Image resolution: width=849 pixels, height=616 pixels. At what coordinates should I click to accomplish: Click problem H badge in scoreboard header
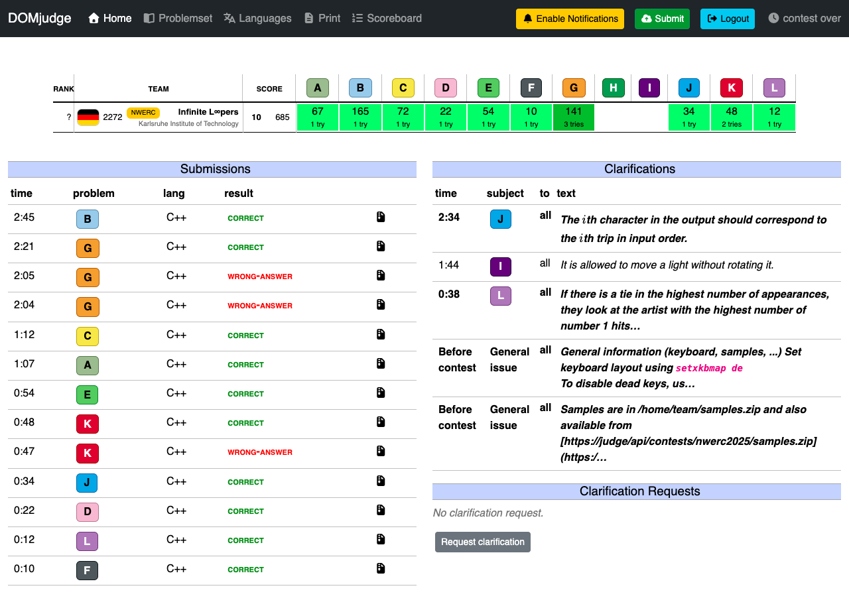(614, 88)
